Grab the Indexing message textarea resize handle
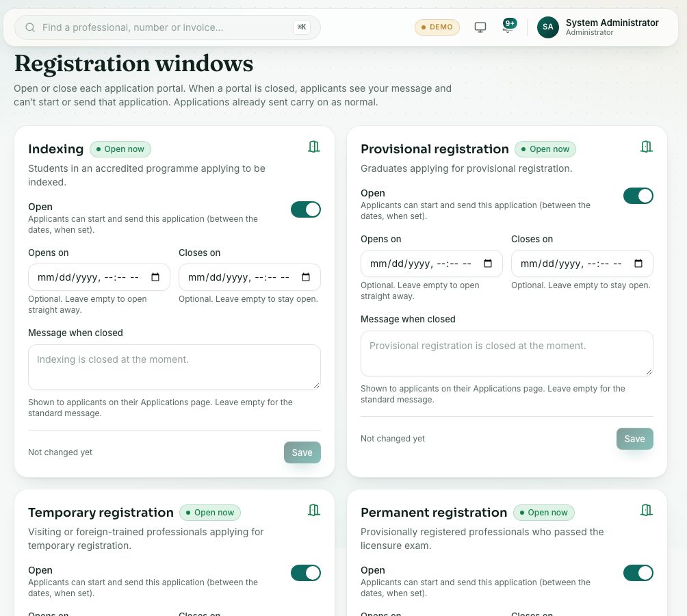Image resolution: width=687 pixels, height=616 pixels. coord(316,385)
